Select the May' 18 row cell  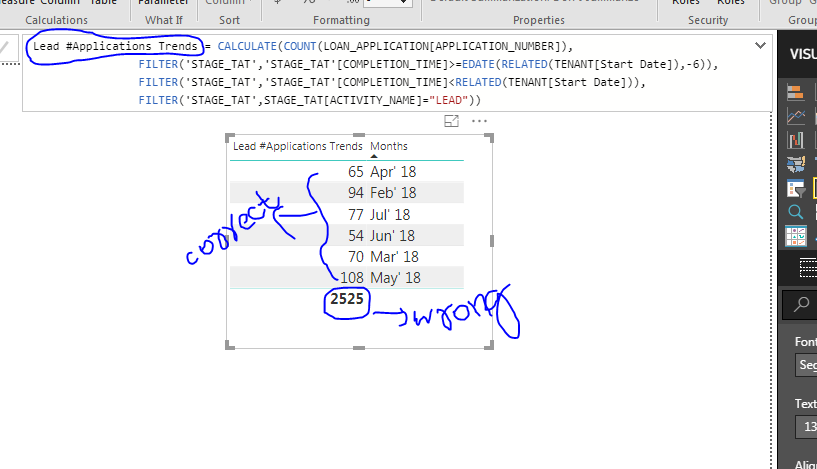(395, 278)
